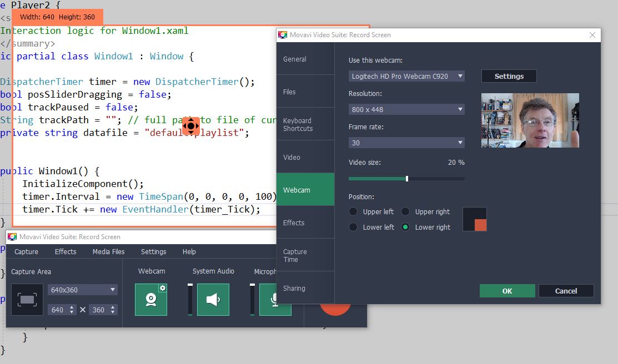Click the webcam Settings button
This screenshot has width=618, height=364.
[x=509, y=76]
